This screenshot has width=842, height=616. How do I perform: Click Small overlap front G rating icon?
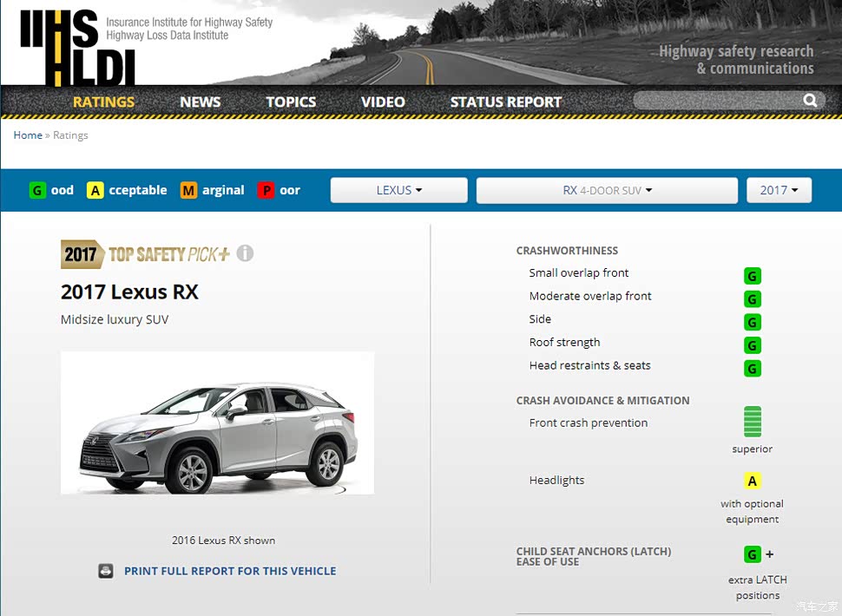click(x=753, y=276)
